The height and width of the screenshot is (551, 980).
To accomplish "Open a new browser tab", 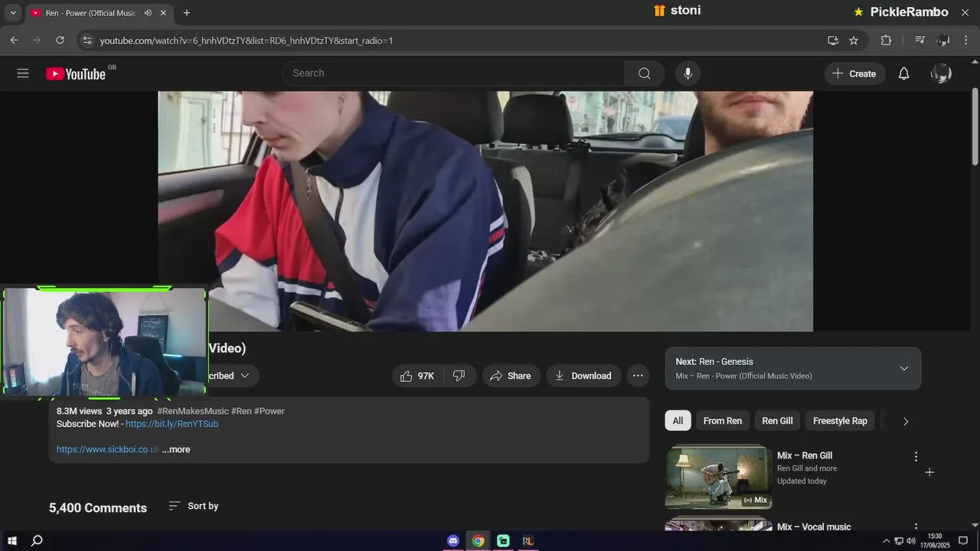I will 187,13.
